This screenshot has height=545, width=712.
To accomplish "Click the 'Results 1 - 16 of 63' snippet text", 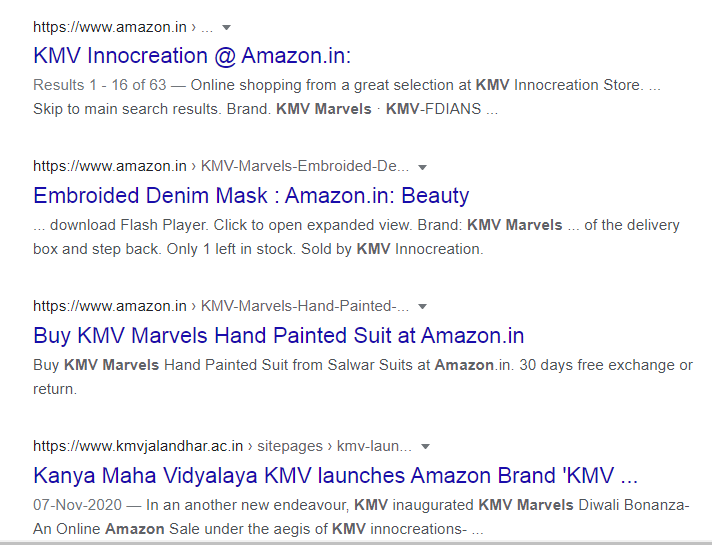I will (x=100, y=85).
